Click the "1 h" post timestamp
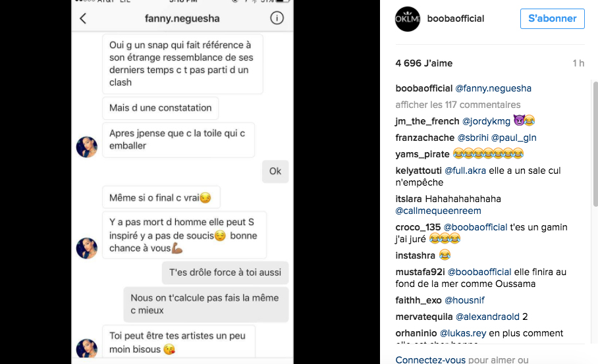 click(x=578, y=63)
